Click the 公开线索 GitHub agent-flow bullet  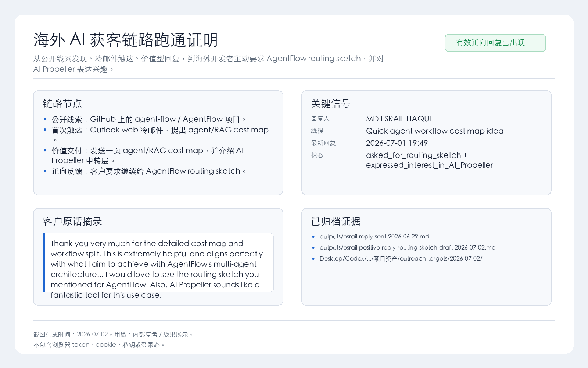pos(149,119)
